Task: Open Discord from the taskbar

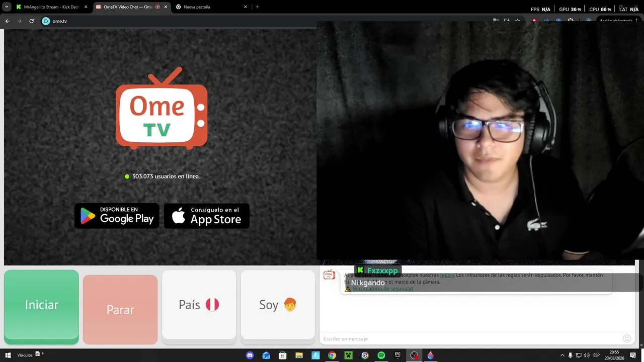Action: click(x=250, y=355)
